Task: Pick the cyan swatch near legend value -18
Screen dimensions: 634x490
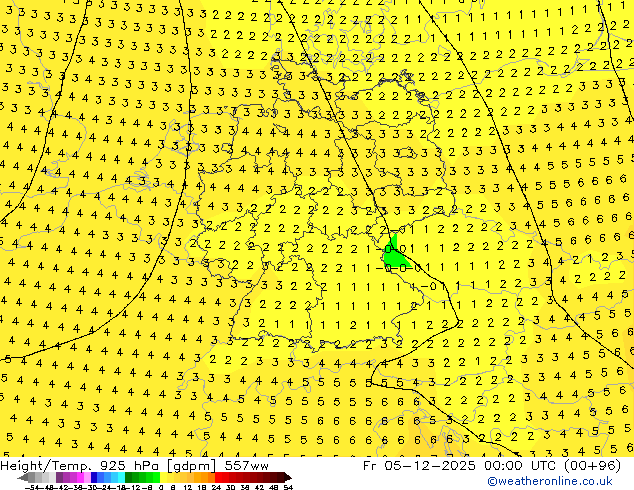Action: (x=122, y=477)
